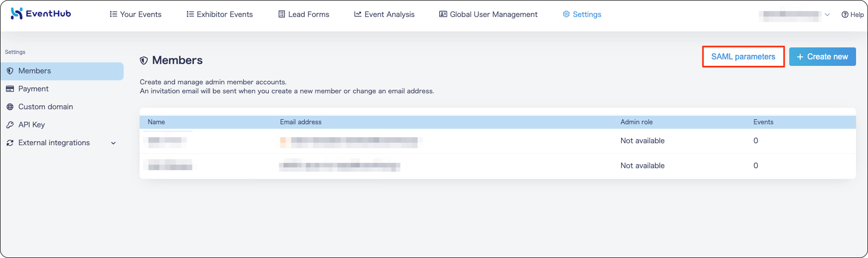868x258 pixels.
Task: Click second row's Not available admin role
Action: [x=643, y=166]
